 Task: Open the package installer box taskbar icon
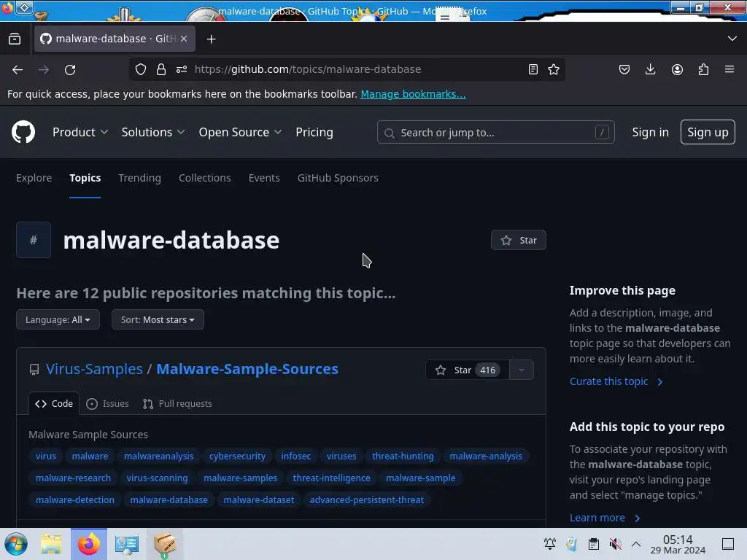pyautogui.click(x=165, y=544)
